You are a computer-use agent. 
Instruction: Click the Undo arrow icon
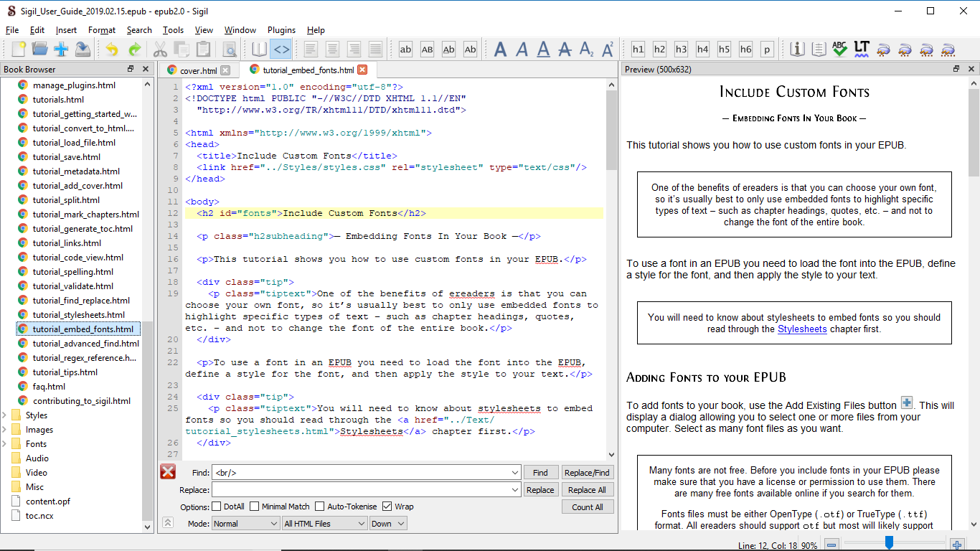click(x=112, y=50)
